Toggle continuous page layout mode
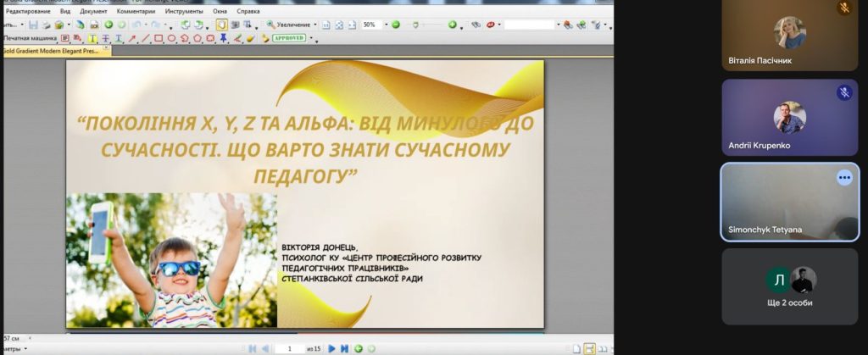 (590, 349)
